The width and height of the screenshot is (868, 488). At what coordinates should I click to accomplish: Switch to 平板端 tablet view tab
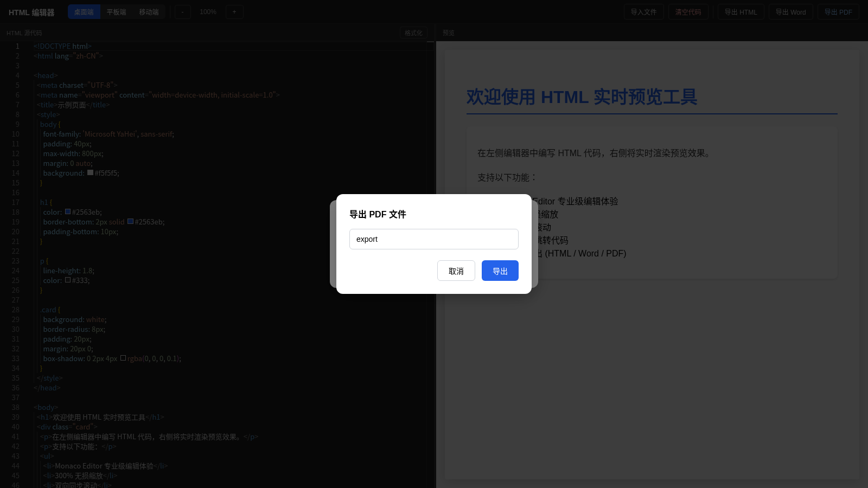(x=116, y=12)
